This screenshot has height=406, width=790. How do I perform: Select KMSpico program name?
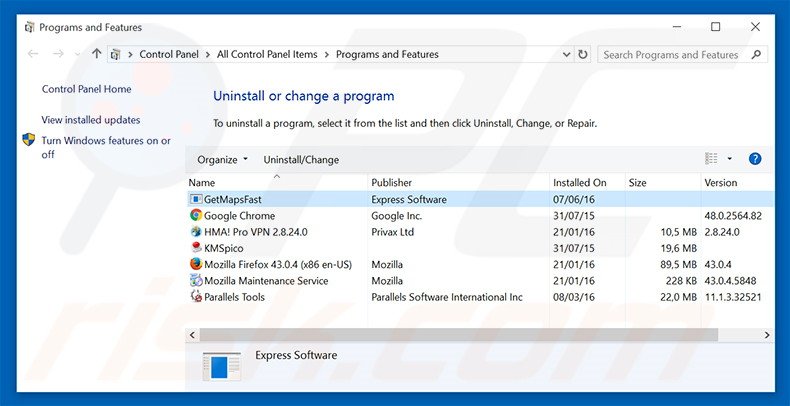tap(224, 248)
